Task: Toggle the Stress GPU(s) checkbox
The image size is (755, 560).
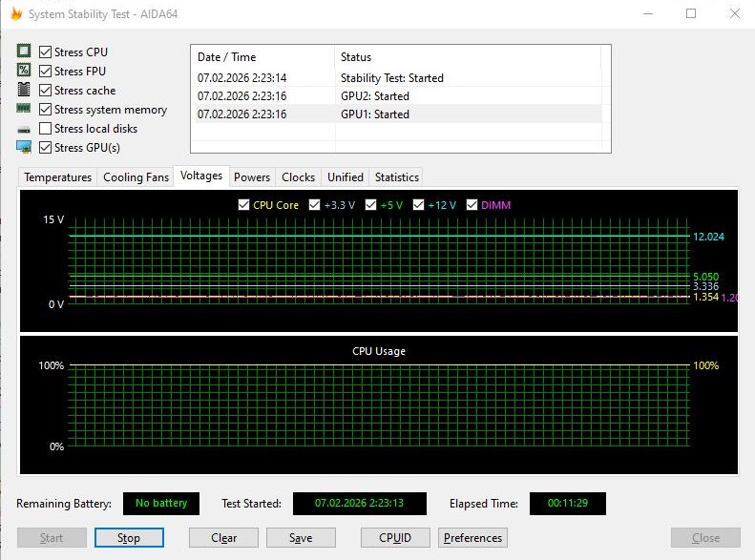Action: [x=45, y=148]
